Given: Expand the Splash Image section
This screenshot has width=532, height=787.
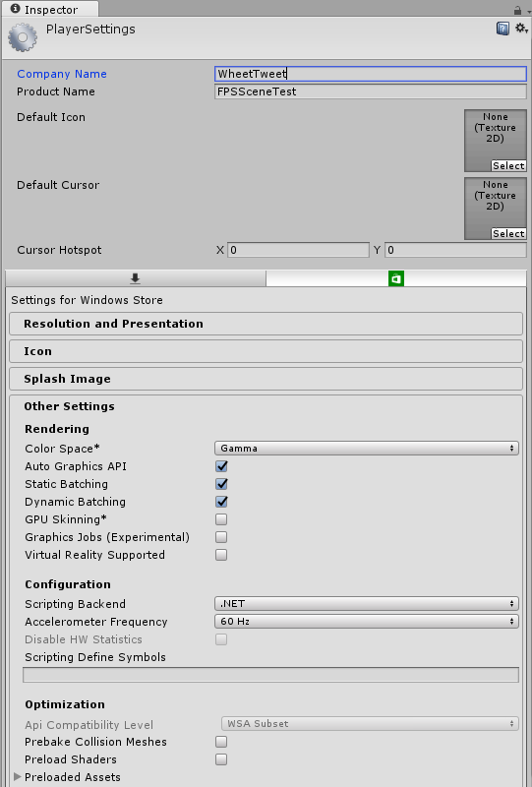Looking at the screenshot, I should point(266,379).
